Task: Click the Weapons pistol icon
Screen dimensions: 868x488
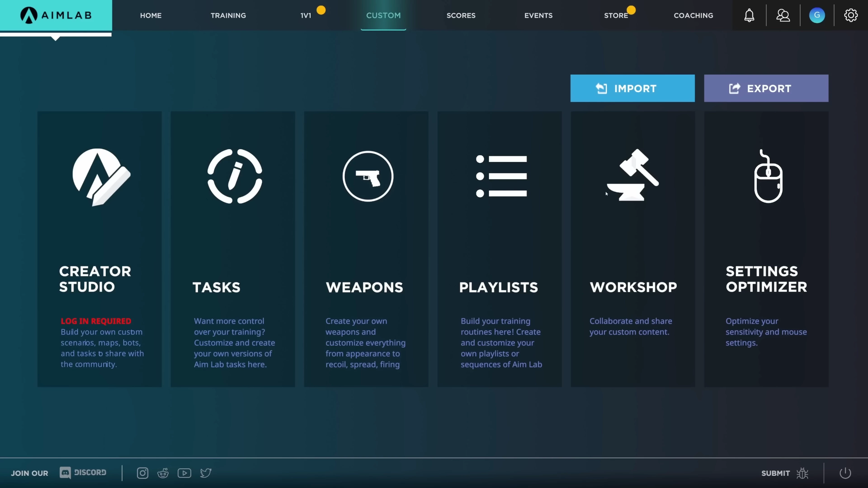Action: pos(368,176)
